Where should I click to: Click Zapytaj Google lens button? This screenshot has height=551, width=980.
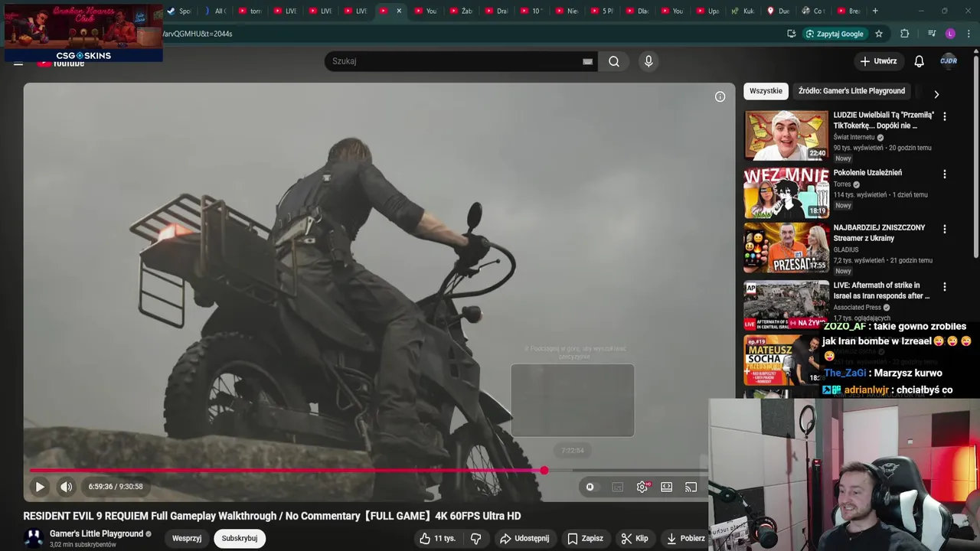pyautogui.click(x=835, y=34)
